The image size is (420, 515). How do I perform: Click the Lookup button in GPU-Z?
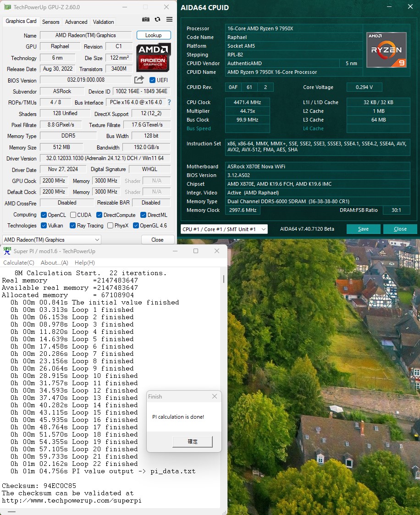coord(153,35)
